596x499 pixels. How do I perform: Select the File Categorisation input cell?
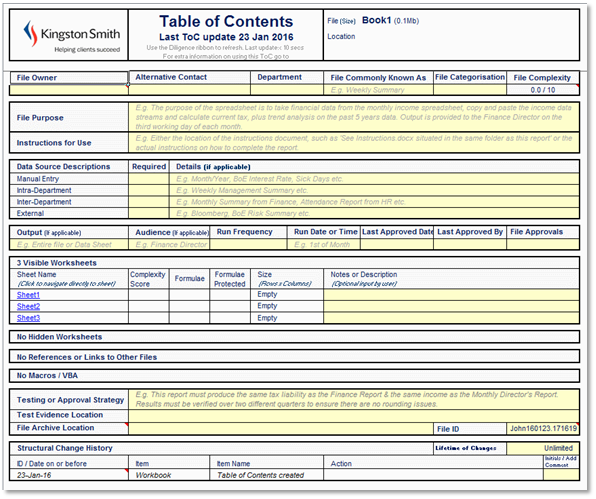coord(470,90)
